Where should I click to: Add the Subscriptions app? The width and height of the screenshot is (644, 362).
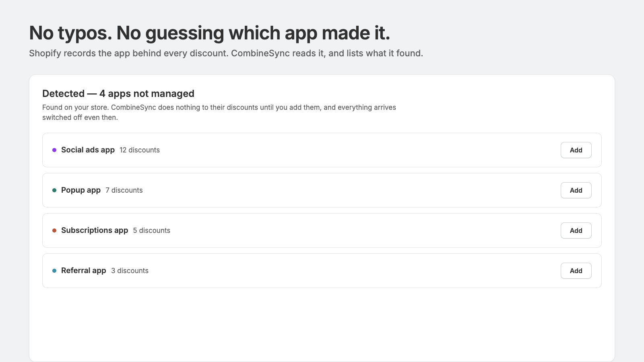pos(576,230)
